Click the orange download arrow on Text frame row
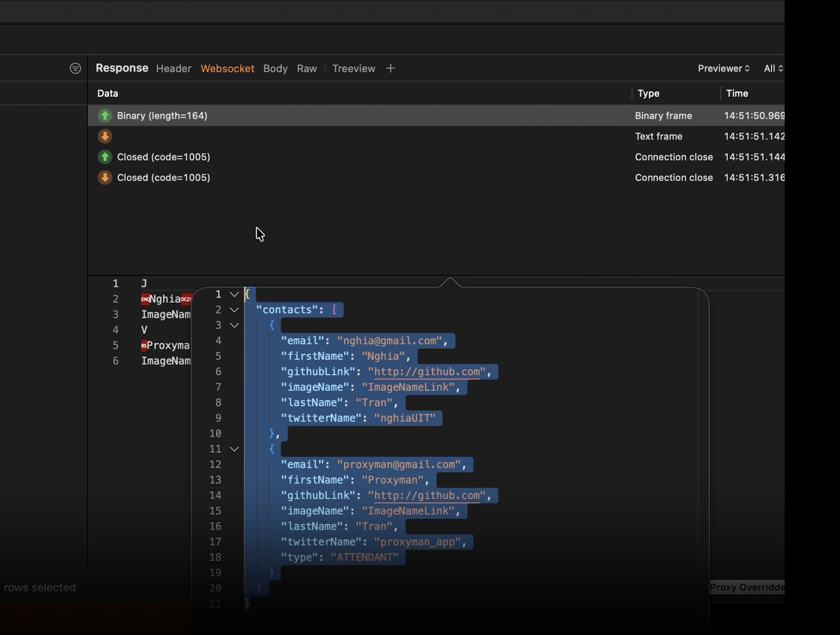 pyautogui.click(x=105, y=136)
